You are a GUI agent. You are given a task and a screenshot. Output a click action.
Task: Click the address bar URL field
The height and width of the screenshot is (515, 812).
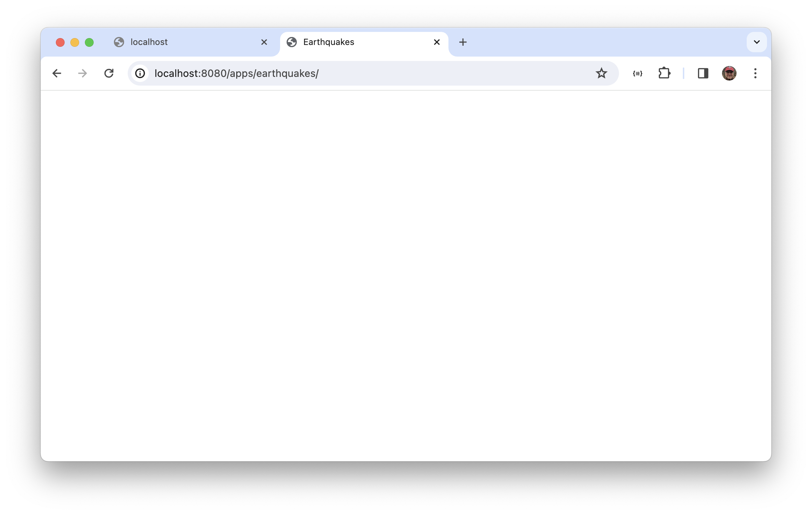363,73
